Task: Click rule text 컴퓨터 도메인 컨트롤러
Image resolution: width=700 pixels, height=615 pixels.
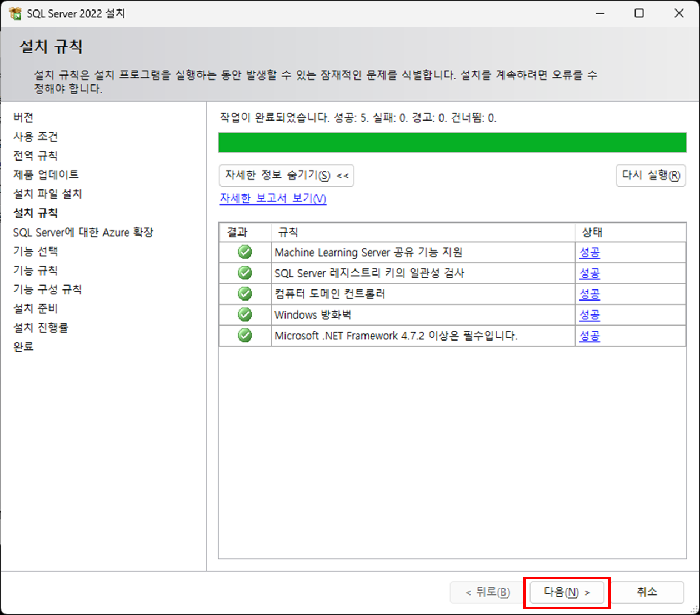Action: (329, 294)
